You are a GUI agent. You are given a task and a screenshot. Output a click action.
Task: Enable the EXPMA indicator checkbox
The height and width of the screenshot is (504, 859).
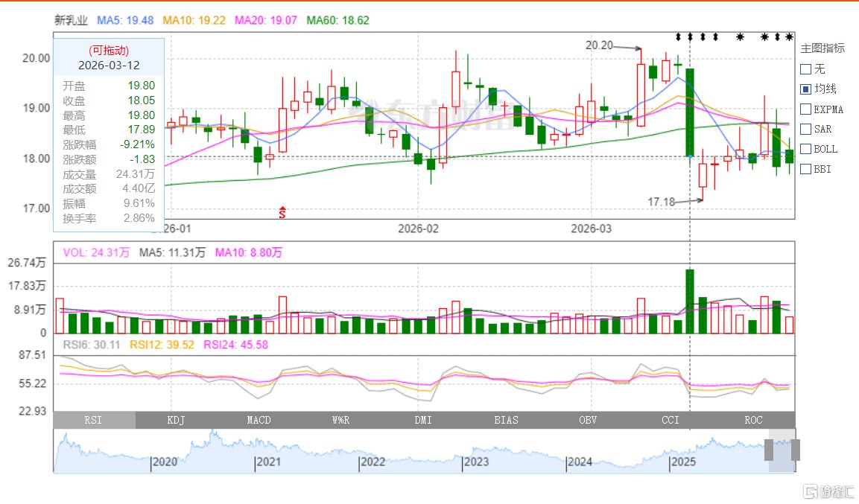pyautogui.click(x=806, y=109)
